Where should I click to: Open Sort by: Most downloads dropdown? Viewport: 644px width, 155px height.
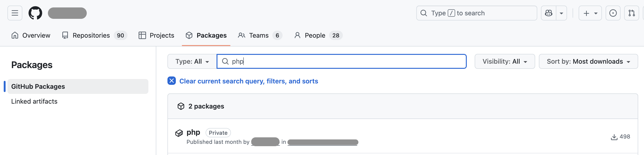click(x=588, y=61)
